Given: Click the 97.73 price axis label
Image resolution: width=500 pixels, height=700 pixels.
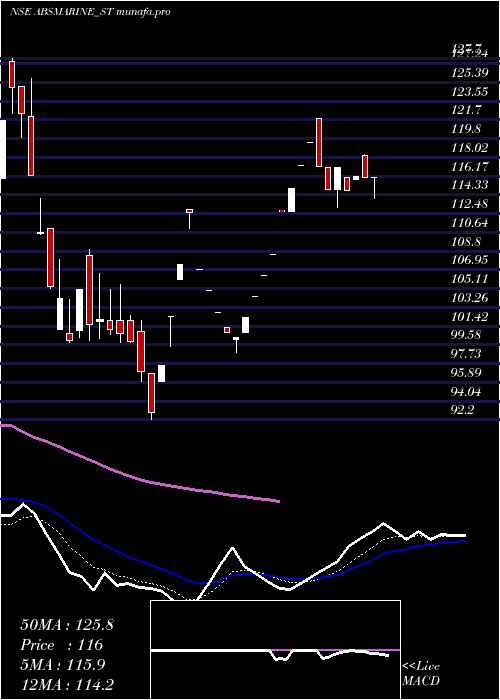Looking at the screenshot, I should (468, 354).
